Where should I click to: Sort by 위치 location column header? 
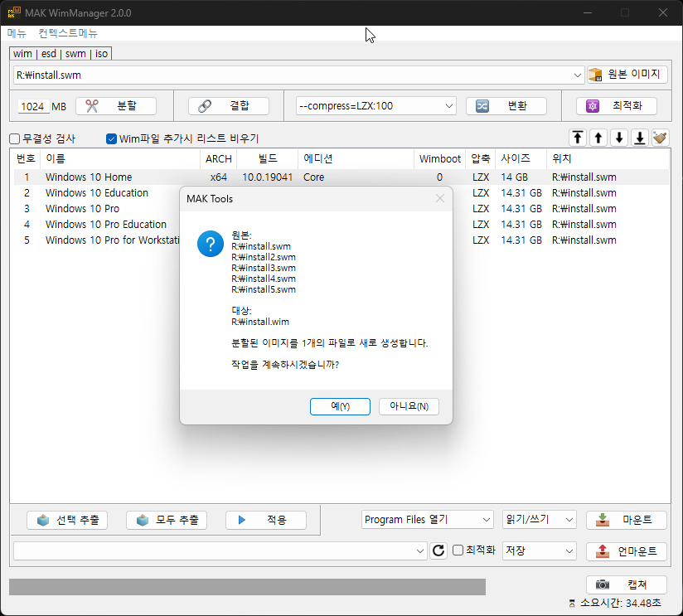608,158
